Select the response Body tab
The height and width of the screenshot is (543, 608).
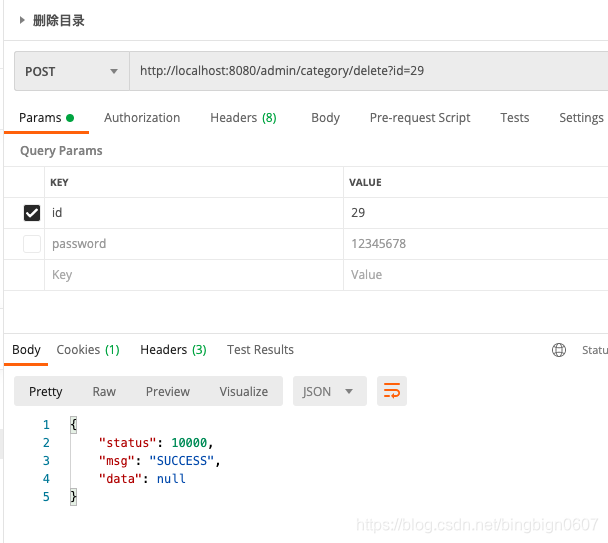coord(26,350)
